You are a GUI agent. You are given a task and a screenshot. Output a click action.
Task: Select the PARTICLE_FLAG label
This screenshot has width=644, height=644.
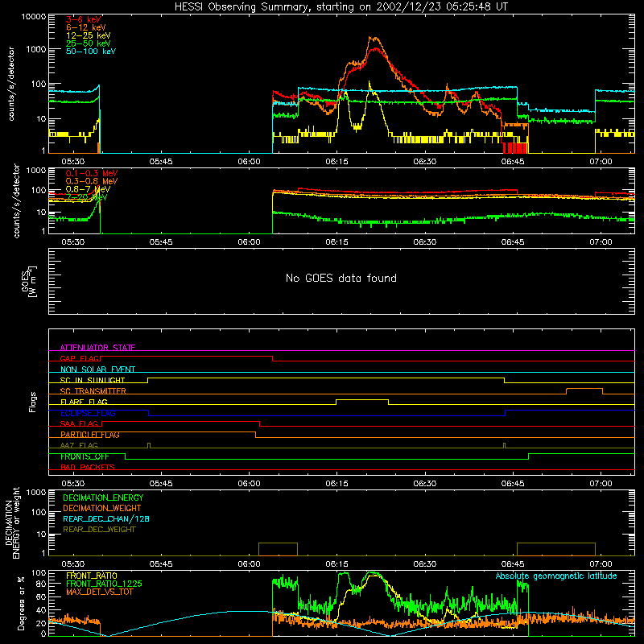tap(90, 435)
